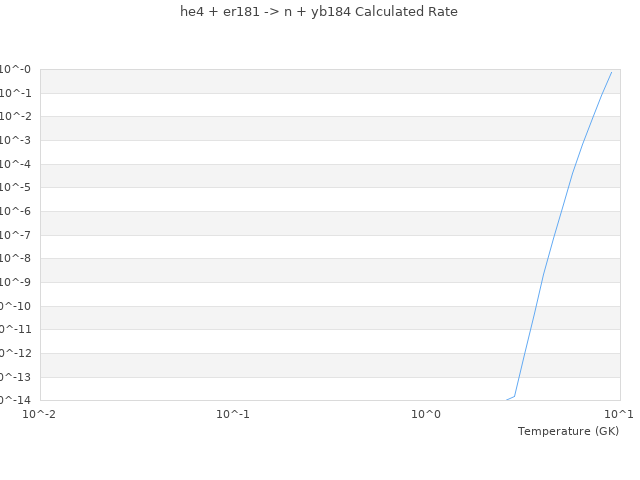640x480 pixels.
Task: Select the 10^-1 x-axis tick label
Action: pyautogui.click(x=233, y=414)
